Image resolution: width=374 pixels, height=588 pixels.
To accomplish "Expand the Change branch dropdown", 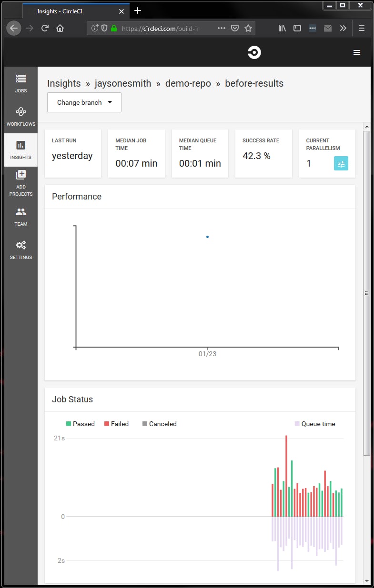I will (x=84, y=102).
